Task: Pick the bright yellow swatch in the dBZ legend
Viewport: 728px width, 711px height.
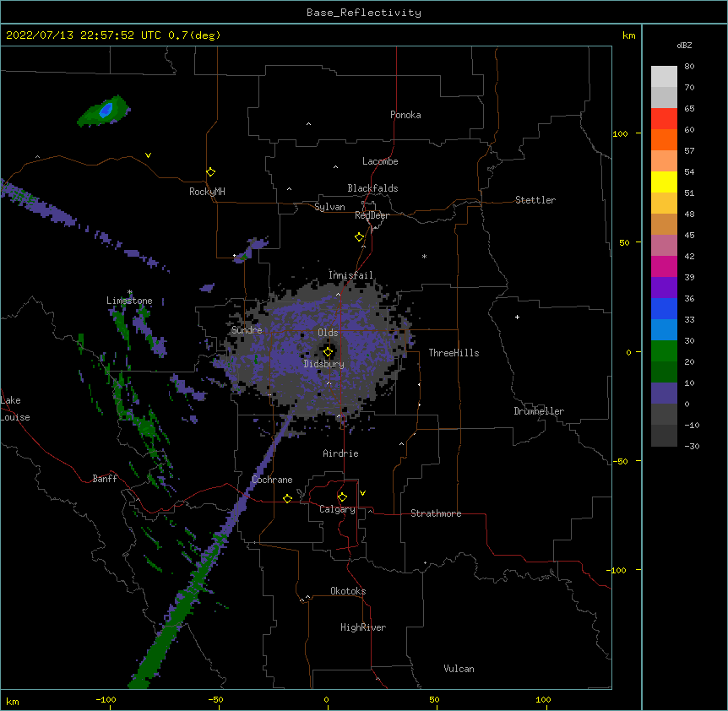Action: click(664, 182)
